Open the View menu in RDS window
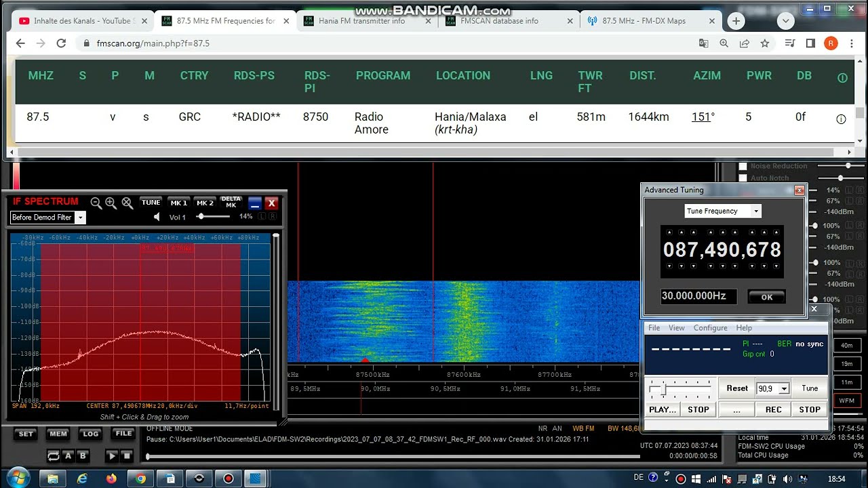 pos(677,328)
